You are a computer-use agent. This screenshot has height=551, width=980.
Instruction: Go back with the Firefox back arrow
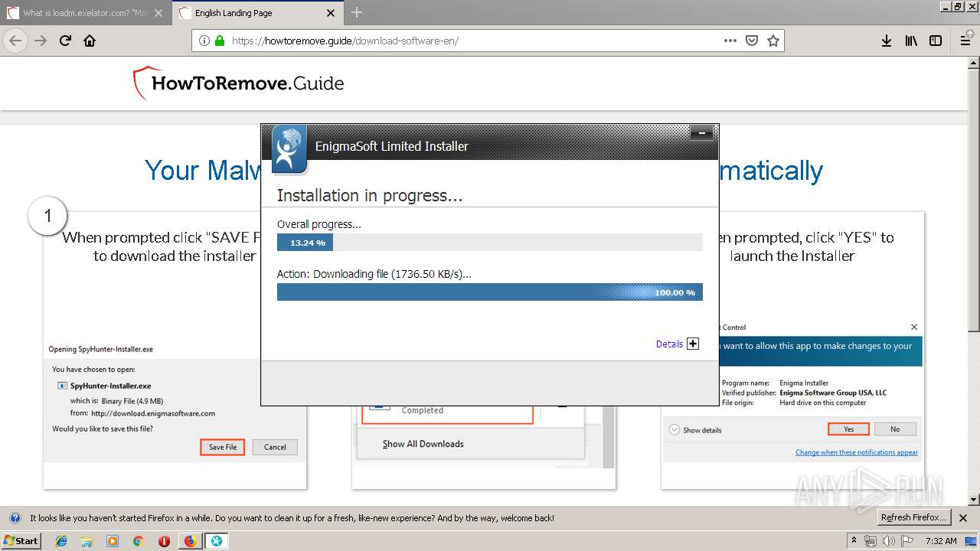tap(15, 41)
